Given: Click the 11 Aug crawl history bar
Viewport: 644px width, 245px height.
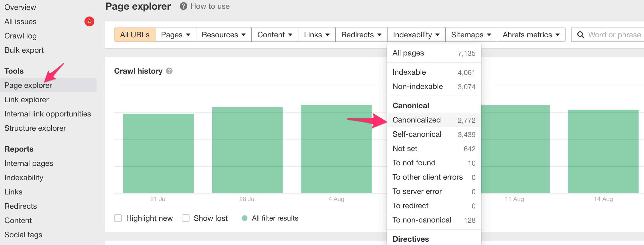Looking at the screenshot, I should pos(515,149).
